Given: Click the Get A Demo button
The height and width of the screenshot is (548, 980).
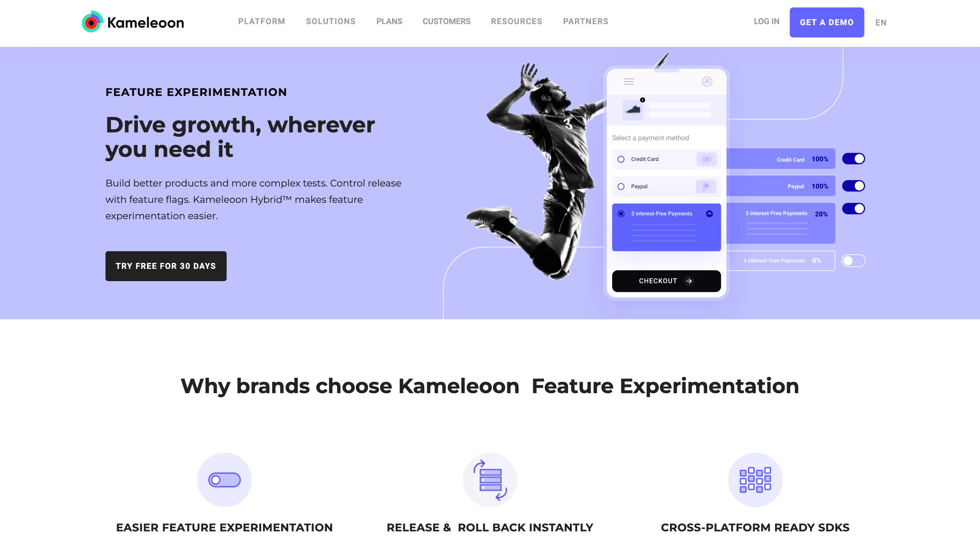Looking at the screenshot, I should 826,21.
